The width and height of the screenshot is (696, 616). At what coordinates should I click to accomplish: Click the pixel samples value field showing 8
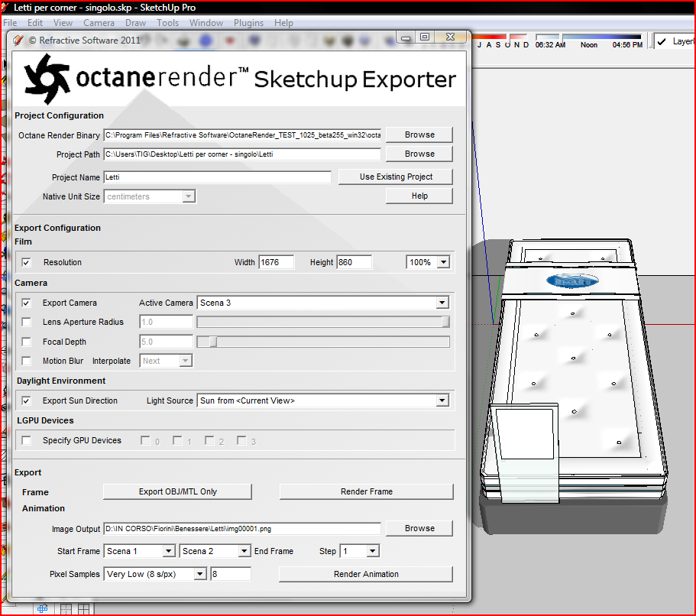click(x=231, y=574)
